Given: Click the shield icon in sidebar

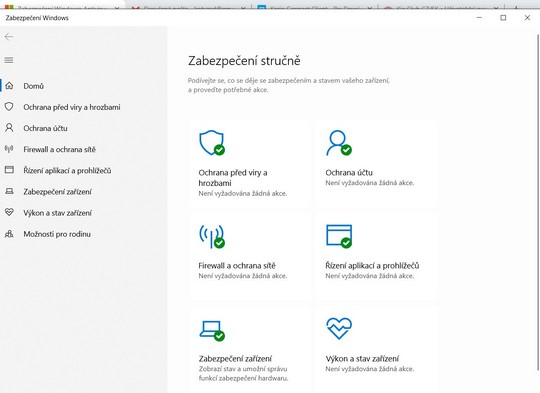Looking at the screenshot, I should [x=9, y=107].
